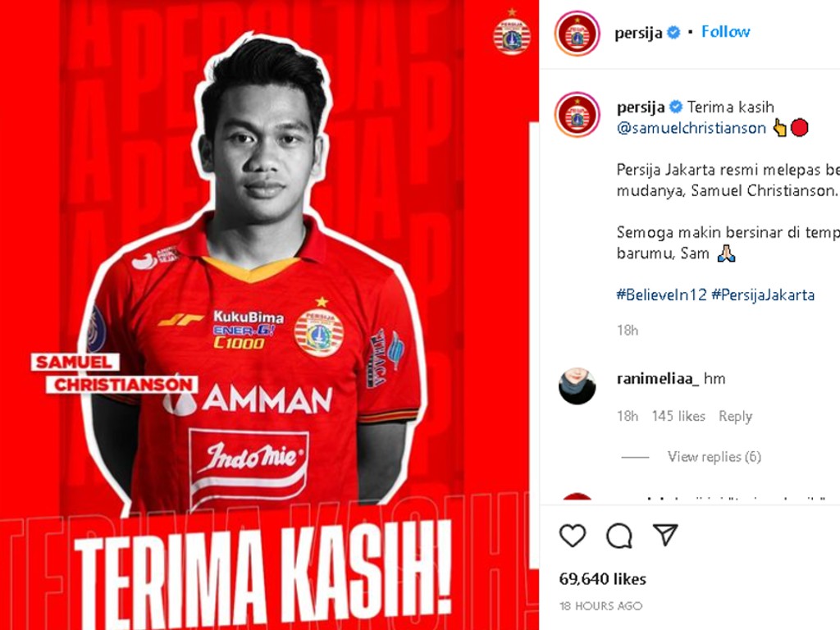Image resolution: width=840 pixels, height=630 pixels.
Task: Reply to ranimeliaa_ comment
Action: (736, 416)
